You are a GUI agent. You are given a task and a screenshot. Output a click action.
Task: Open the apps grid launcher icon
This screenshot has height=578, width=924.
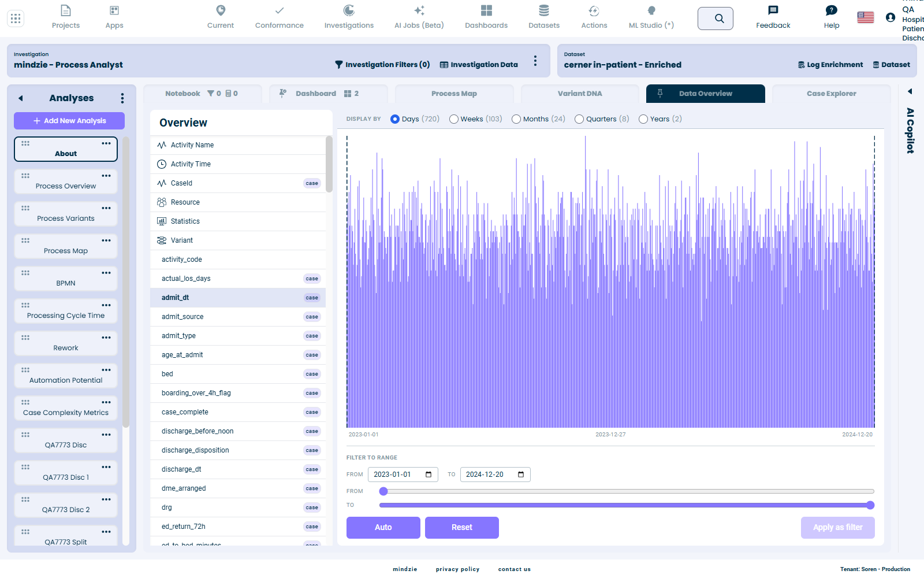[16, 18]
